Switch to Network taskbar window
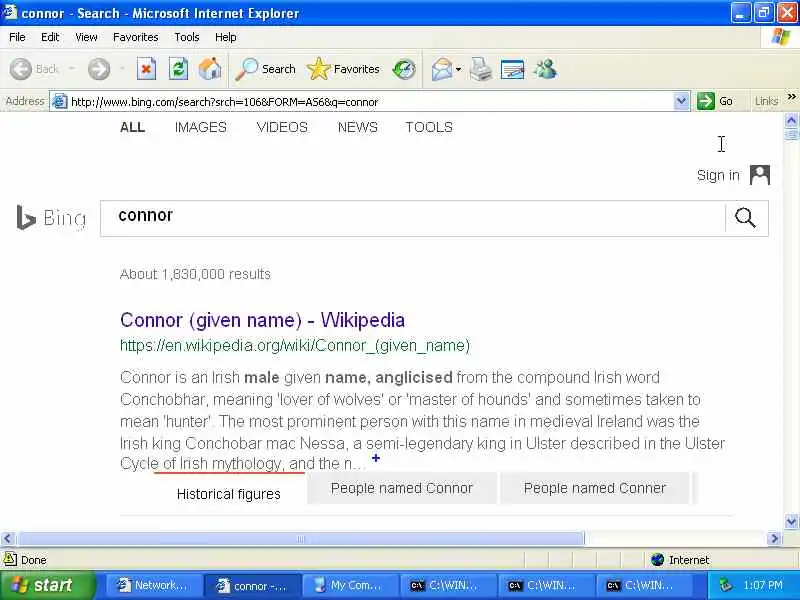The width and height of the screenshot is (800, 600). pos(152,585)
